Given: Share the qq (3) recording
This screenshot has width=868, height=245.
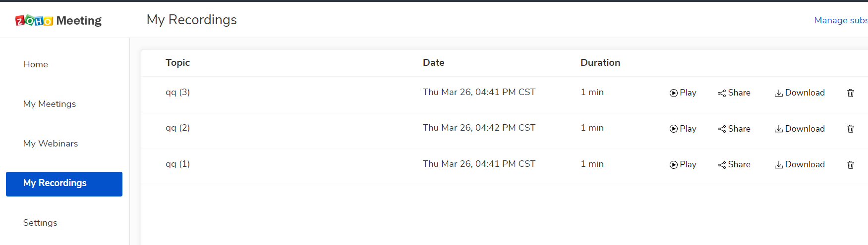Looking at the screenshot, I should pos(734,93).
